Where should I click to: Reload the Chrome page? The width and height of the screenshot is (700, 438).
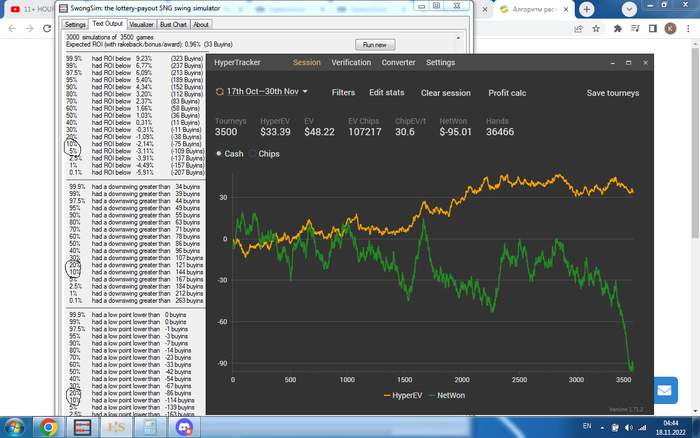[47, 29]
